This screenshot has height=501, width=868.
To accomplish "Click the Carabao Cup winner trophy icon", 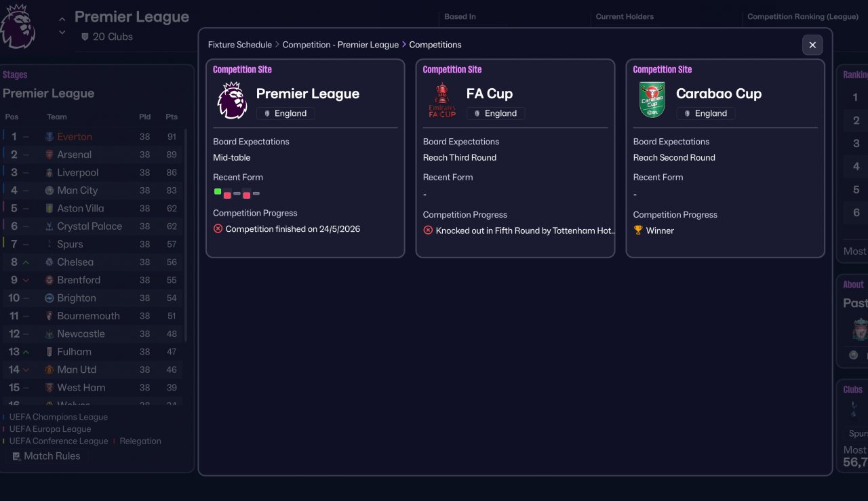I will tap(638, 231).
